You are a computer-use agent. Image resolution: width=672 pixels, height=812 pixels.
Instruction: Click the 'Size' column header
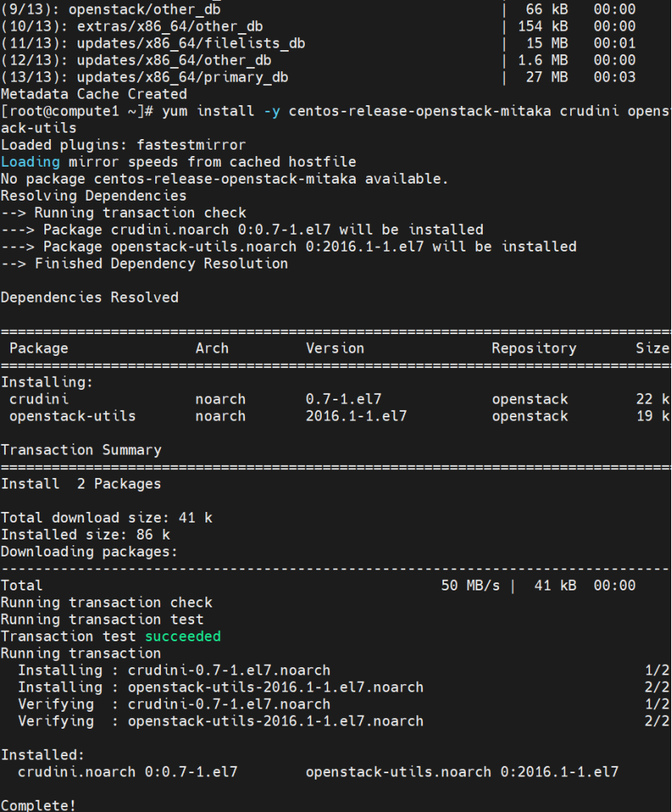coord(653,349)
